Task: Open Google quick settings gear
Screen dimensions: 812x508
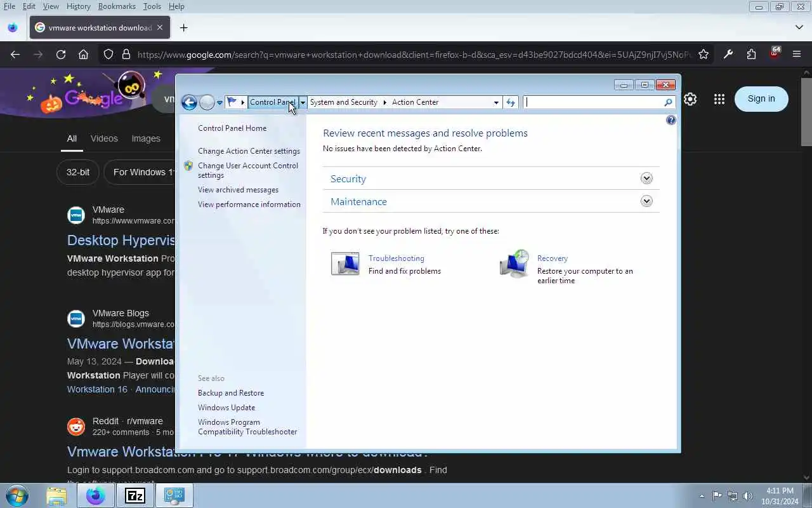Action: pos(690,99)
